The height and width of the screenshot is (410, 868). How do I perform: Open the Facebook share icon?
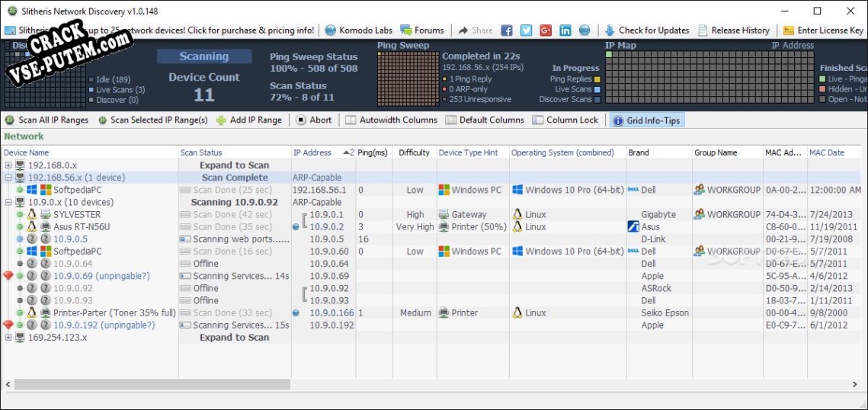(507, 30)
